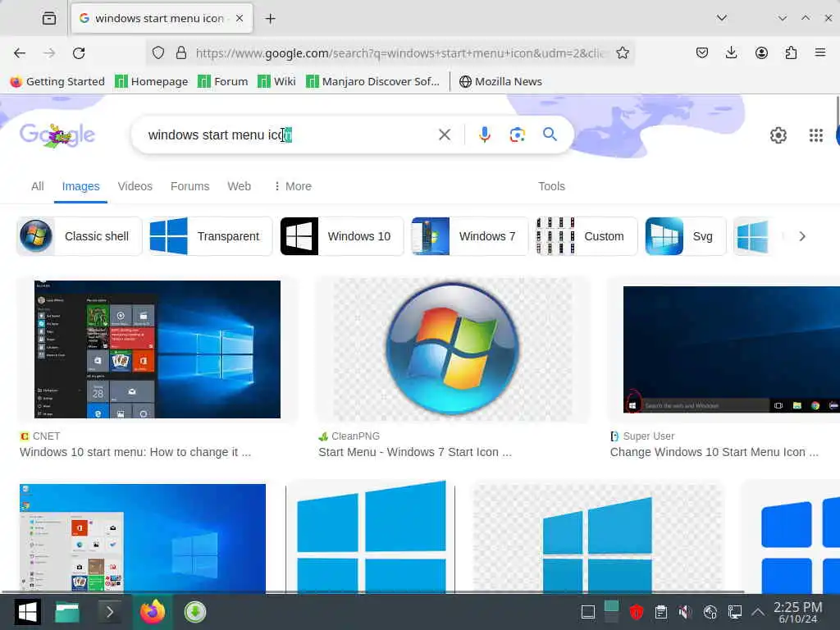Open a new browser tab
This screenshot has width=840, height=630.
tap(271, 19)
